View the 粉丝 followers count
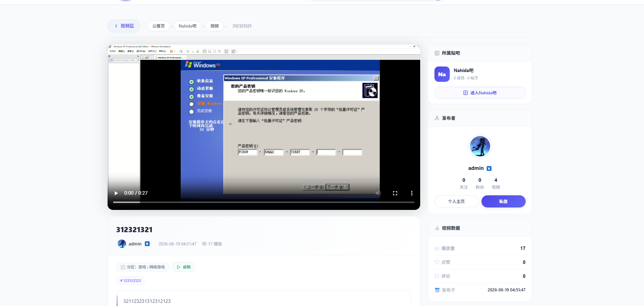The image size is (644, 306). [x=480, y=183]
